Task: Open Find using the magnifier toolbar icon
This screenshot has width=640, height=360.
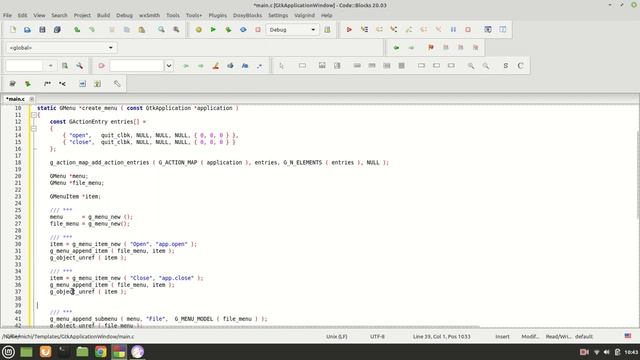Action: tap(161, 29)
